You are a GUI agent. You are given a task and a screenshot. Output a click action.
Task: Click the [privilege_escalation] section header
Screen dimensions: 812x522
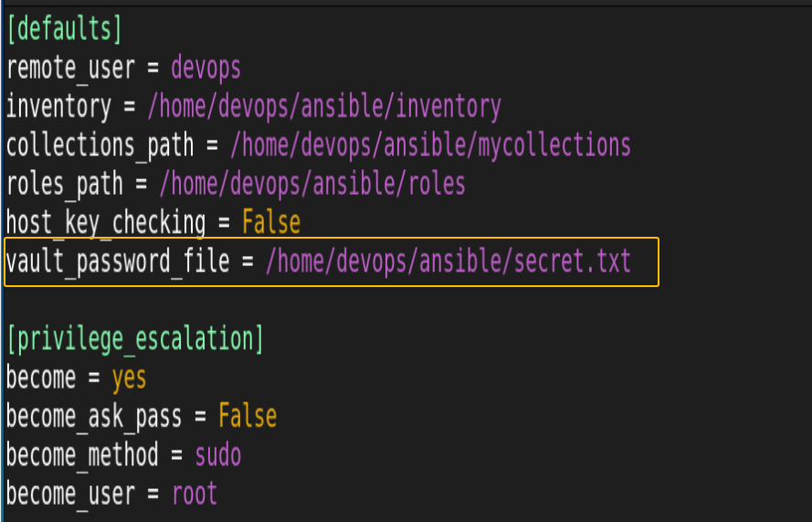click(135, 339)
